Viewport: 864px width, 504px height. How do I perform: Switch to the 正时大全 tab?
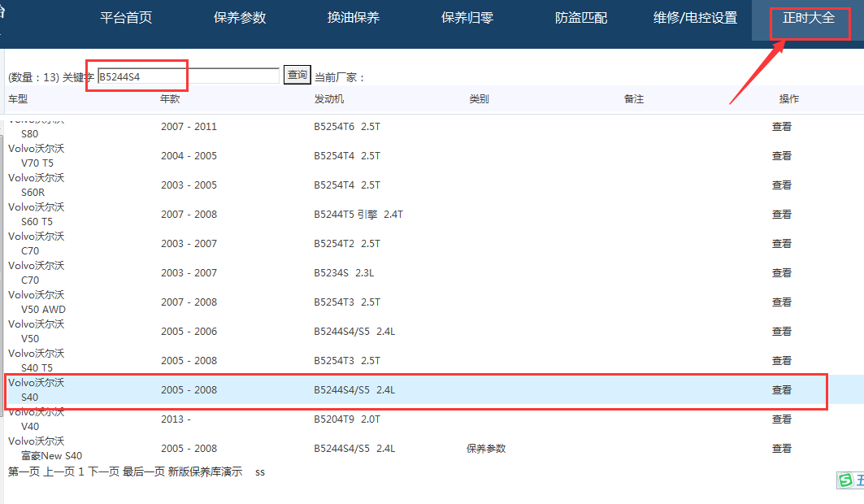pyautogui.click(x=809, y=18)
